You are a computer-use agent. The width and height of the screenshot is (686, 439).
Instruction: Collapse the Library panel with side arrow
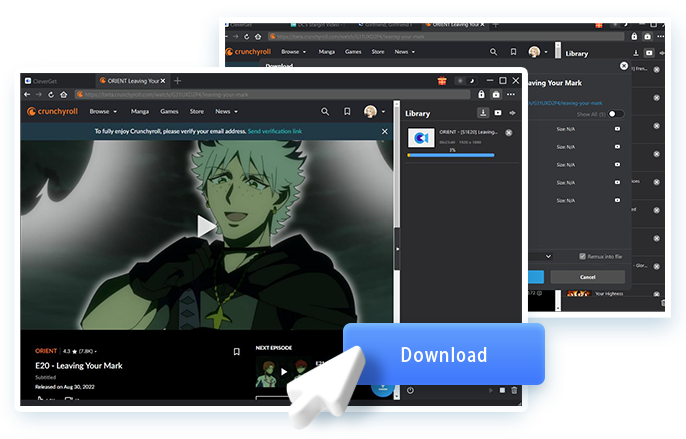[x=397, y=249]
